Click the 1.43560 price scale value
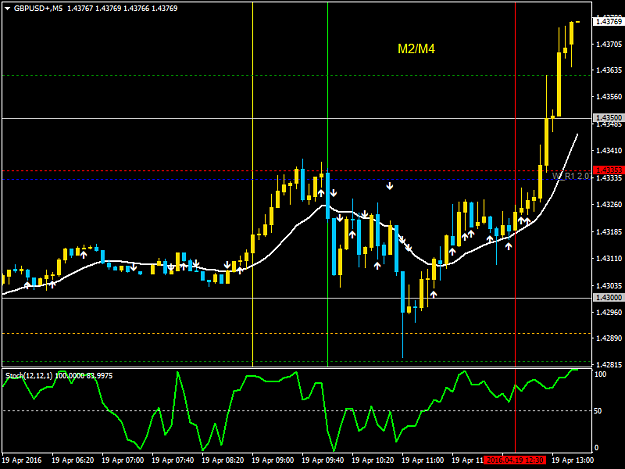 [x=609, y=96]
